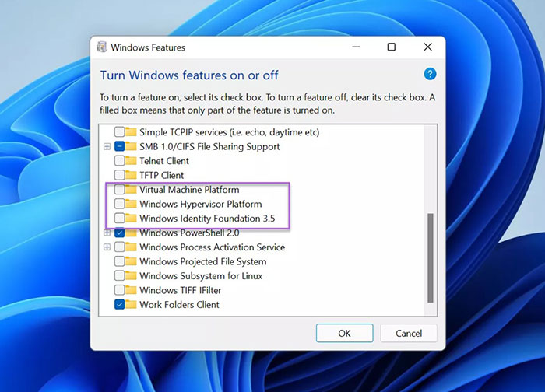
Task: Select the Work Folders Client label
Action: (179, 305)
